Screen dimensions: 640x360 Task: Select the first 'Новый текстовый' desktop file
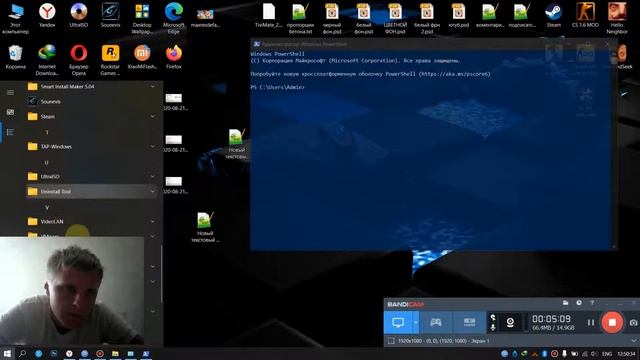click(x=237, y=144)
